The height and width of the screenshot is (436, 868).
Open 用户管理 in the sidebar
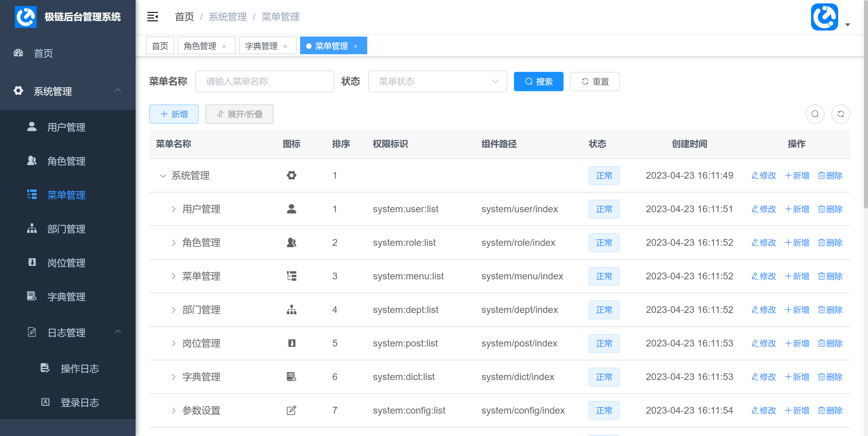68,127
